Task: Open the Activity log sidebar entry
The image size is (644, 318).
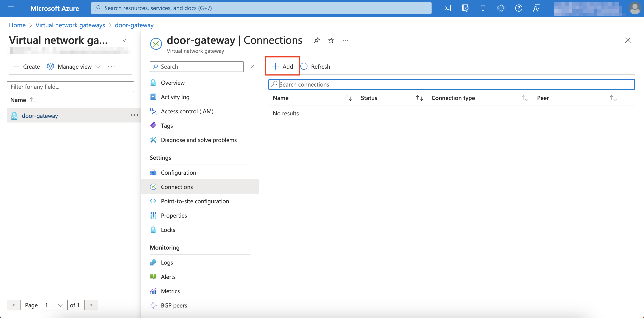Action: click(175, 97)
